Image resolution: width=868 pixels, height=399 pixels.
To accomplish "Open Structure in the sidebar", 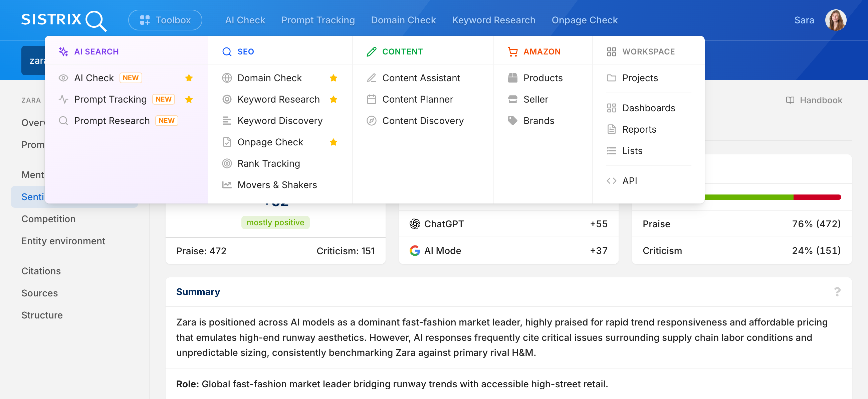I will tap(42, 315).
